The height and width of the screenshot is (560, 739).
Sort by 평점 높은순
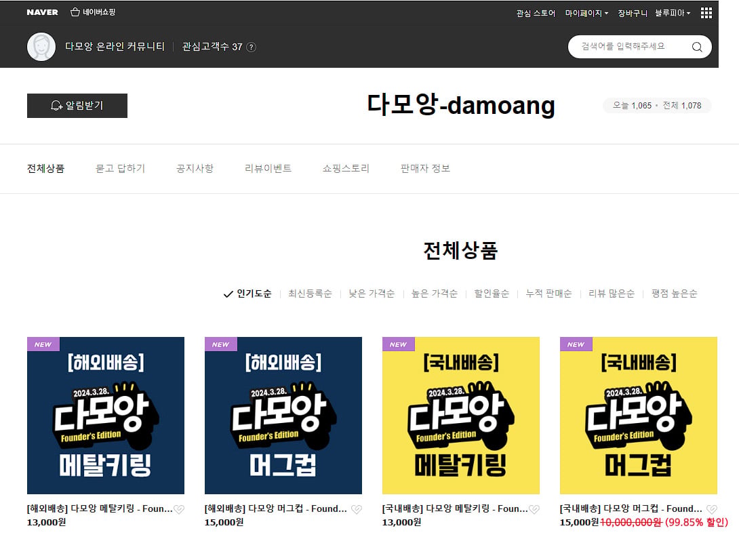pos(674,294)
